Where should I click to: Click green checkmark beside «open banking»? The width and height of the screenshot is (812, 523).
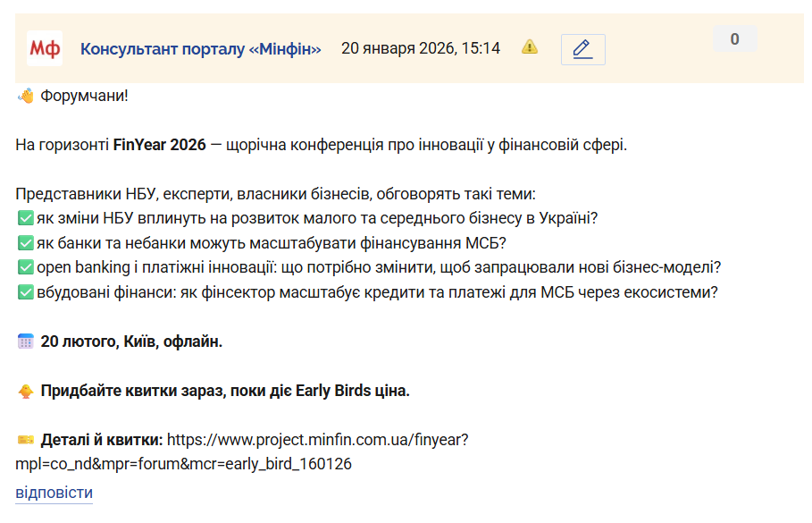coord(25,266)
